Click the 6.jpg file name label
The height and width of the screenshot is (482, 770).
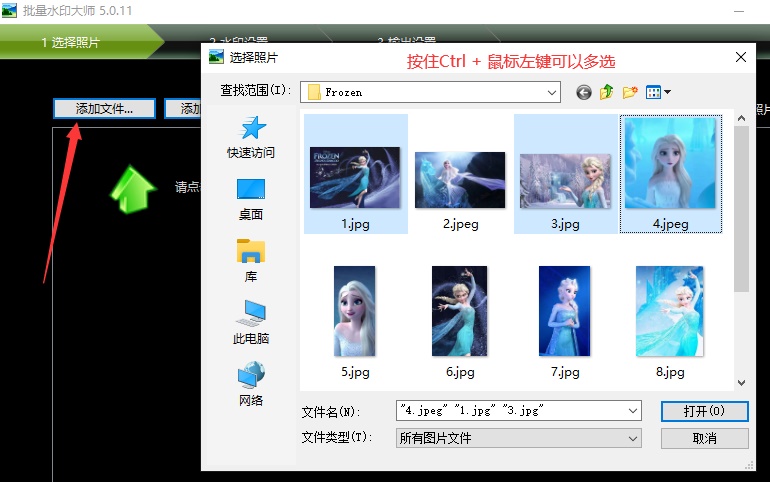(460, 372)
